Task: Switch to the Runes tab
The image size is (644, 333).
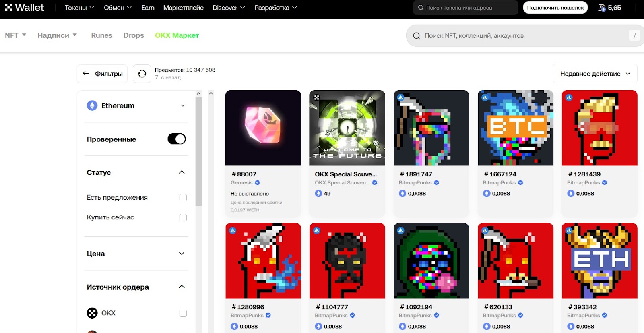Action: click(101, 35)
